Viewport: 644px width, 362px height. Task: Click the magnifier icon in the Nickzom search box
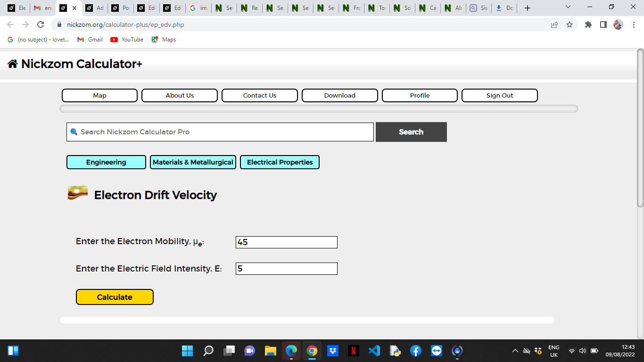pos(74,132)
